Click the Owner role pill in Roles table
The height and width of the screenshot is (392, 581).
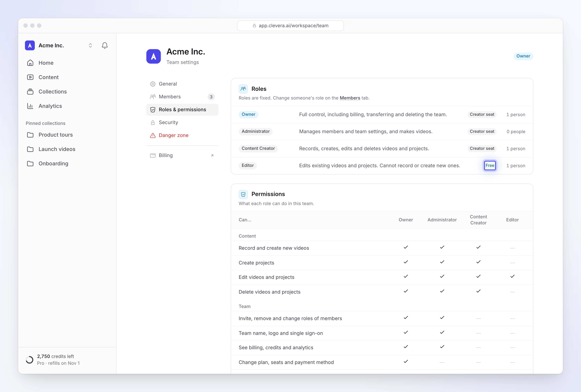(x=248, y=114)
